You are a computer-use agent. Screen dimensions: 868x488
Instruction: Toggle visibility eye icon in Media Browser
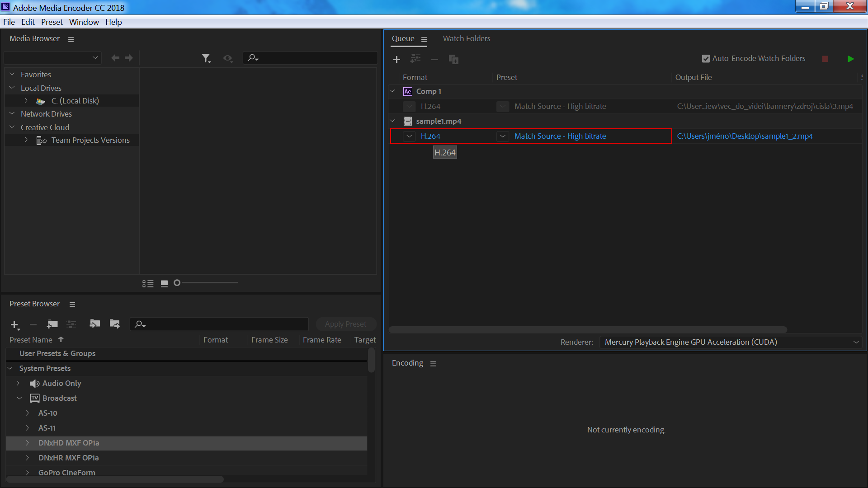pyautogui.click(x=227, y=58)
